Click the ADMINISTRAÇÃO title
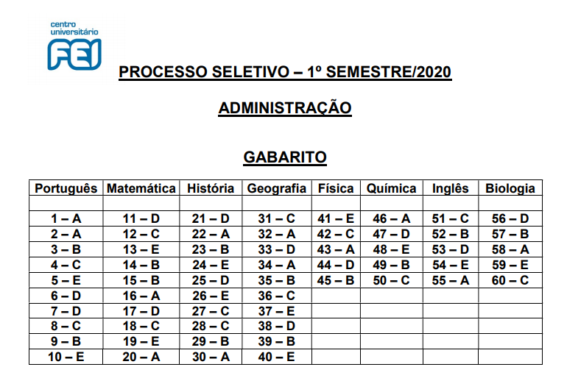The image size is (567, 392). tap(285, 107)
